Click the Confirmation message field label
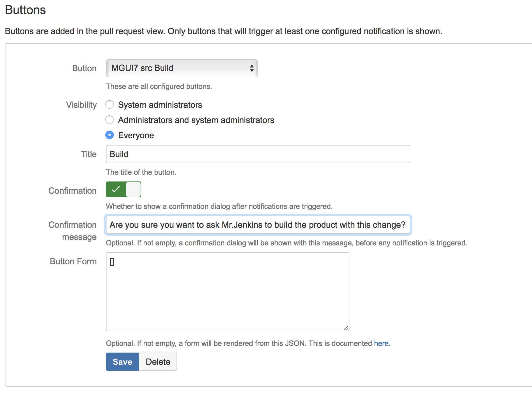Image resolution: width=532 pixels, height=394 pixels. [x=72, y=231]
